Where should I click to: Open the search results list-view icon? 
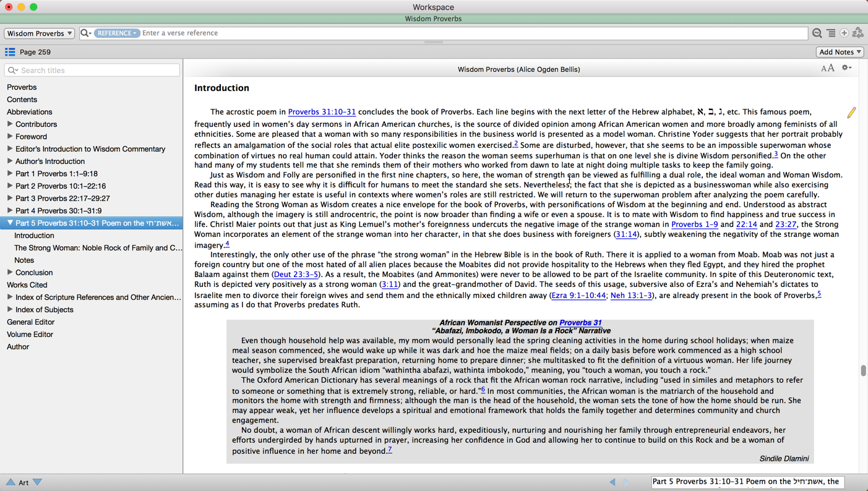pos(831,33)
